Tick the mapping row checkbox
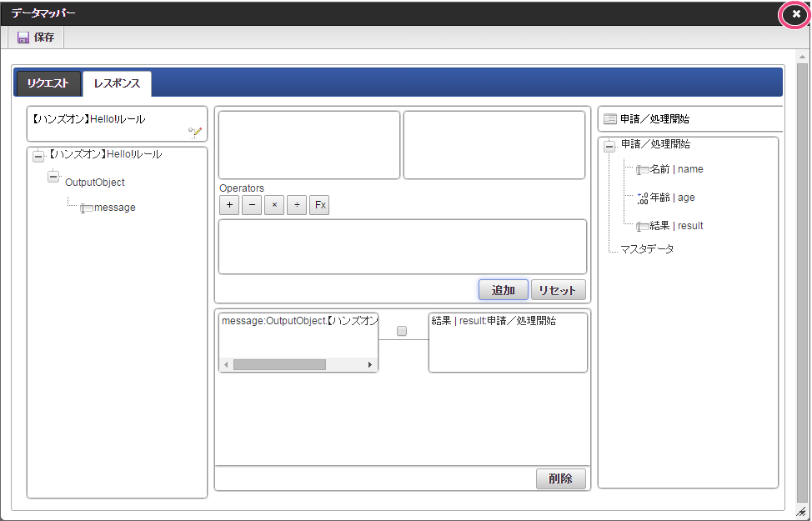Screen dimensions: 812x521 pyautogui.click(x=402, y=331)
